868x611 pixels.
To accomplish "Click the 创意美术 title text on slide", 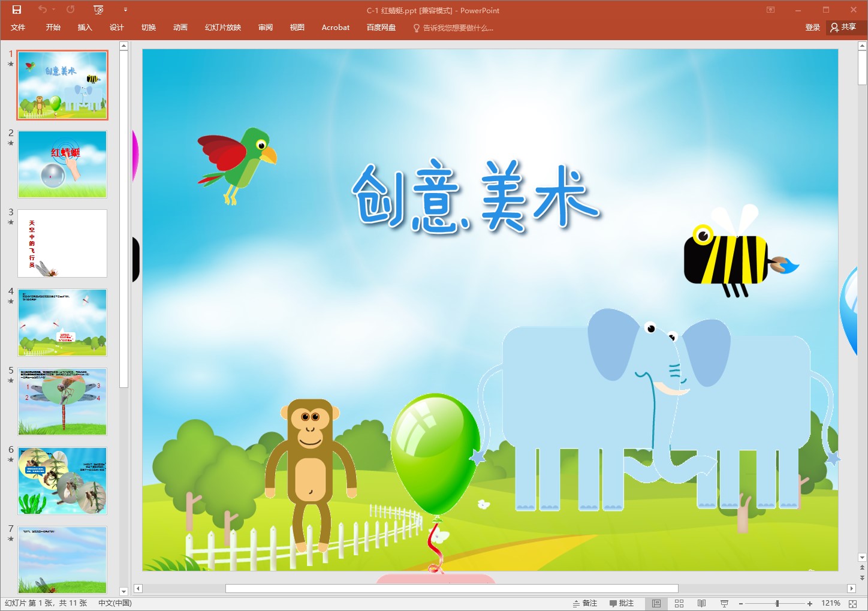I will tap(475, 198).
